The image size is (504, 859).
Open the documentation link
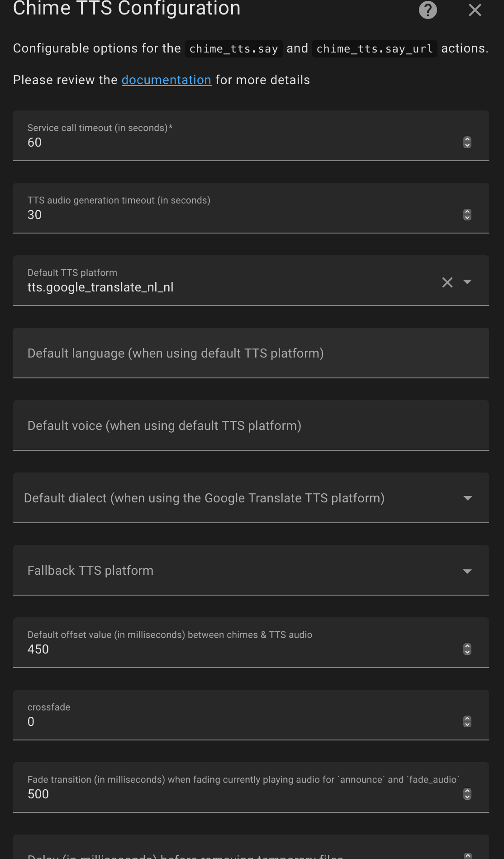[x=166, y=80]
